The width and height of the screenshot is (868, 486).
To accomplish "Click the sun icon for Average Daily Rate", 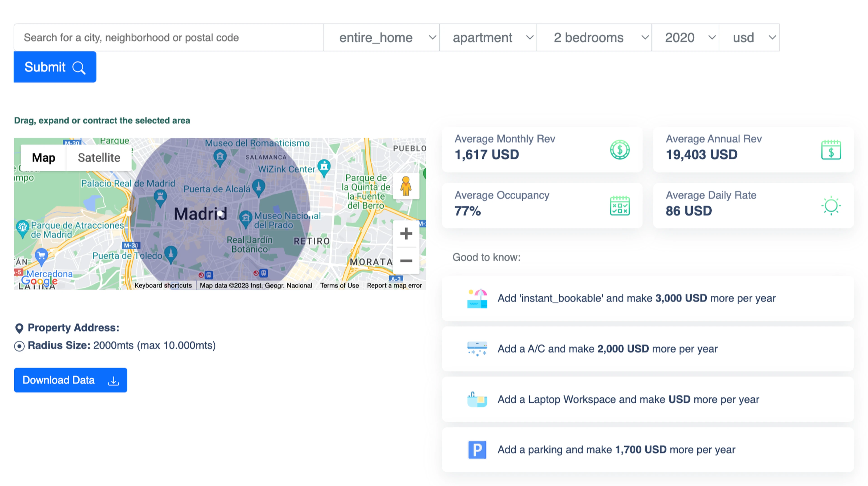I will [x=831, y=206].
